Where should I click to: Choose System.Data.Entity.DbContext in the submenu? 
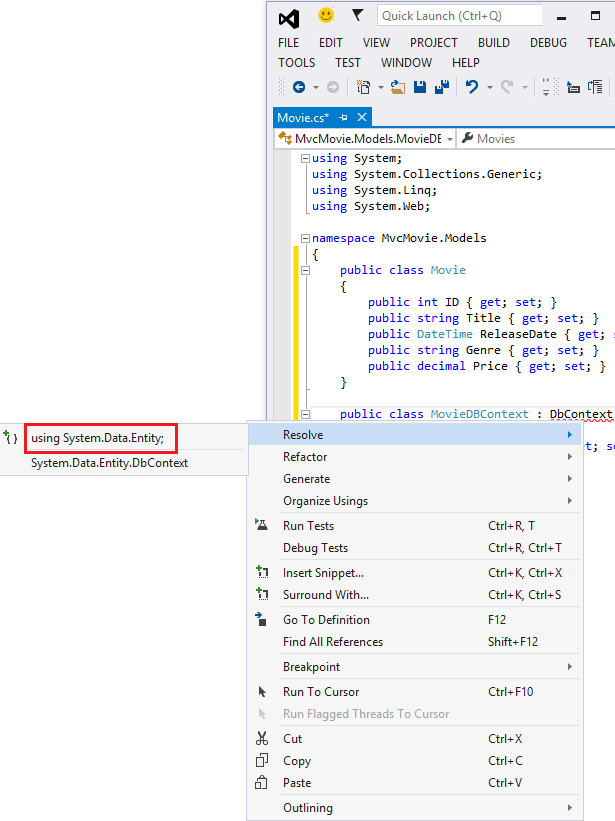pyautogui.click(x=109, y=463)
